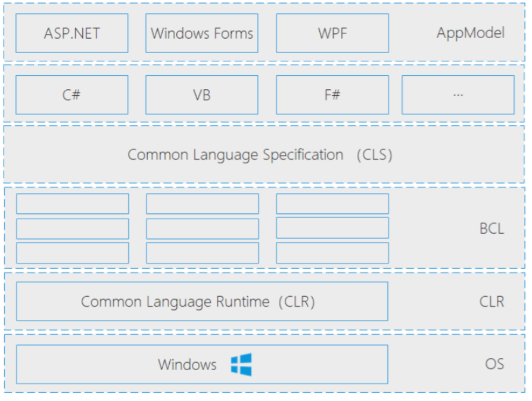Select the VB language box
Image resolution: width=532 pixels, height=401 pixels.
[202, 95]
